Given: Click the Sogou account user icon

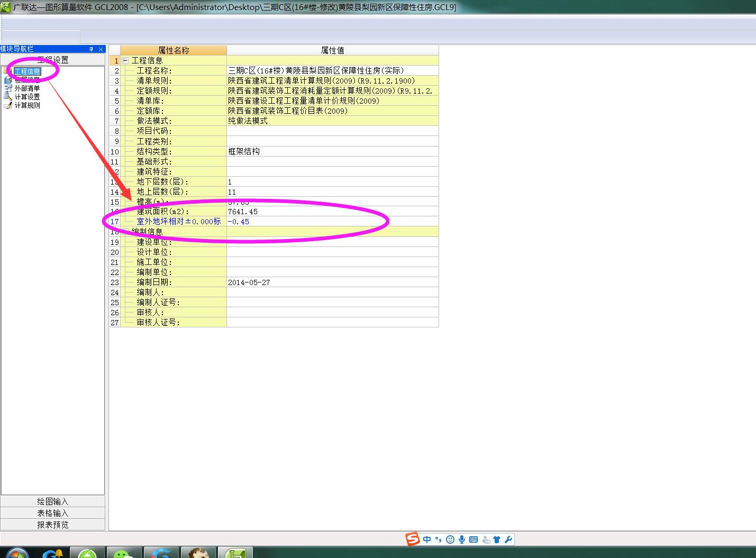Looking at the screenshot, I should point(486,539).
